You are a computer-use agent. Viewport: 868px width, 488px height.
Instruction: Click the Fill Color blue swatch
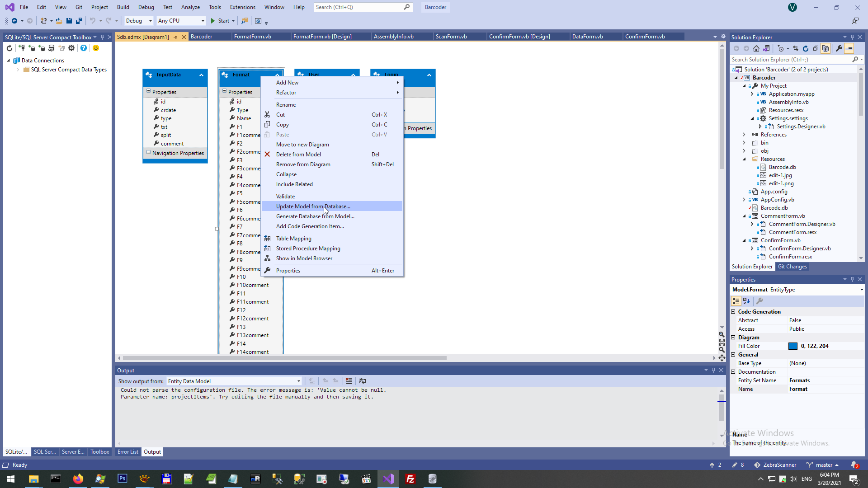tap(793, 346)
